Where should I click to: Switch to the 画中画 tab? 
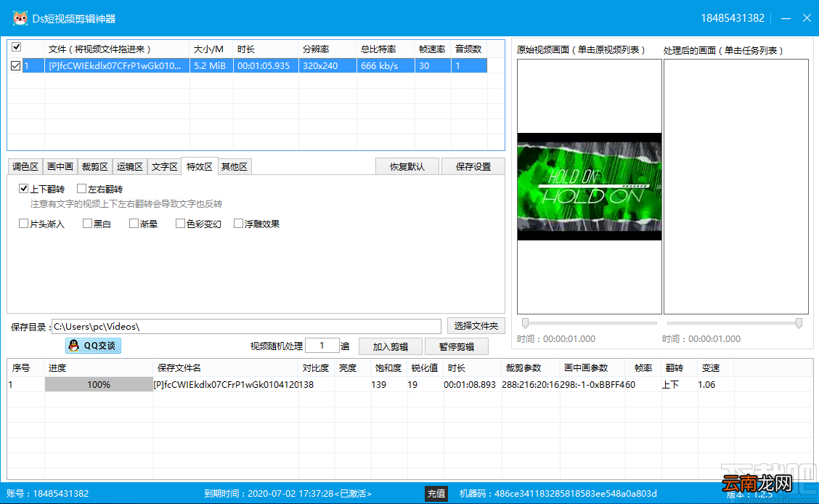(x=60, y=166)
